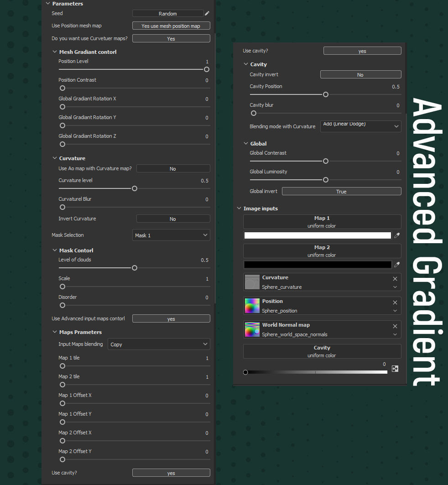Open the Input Maps blending dropdown
The width and height of the screenshot is (448, 485).
click(159, 344)
